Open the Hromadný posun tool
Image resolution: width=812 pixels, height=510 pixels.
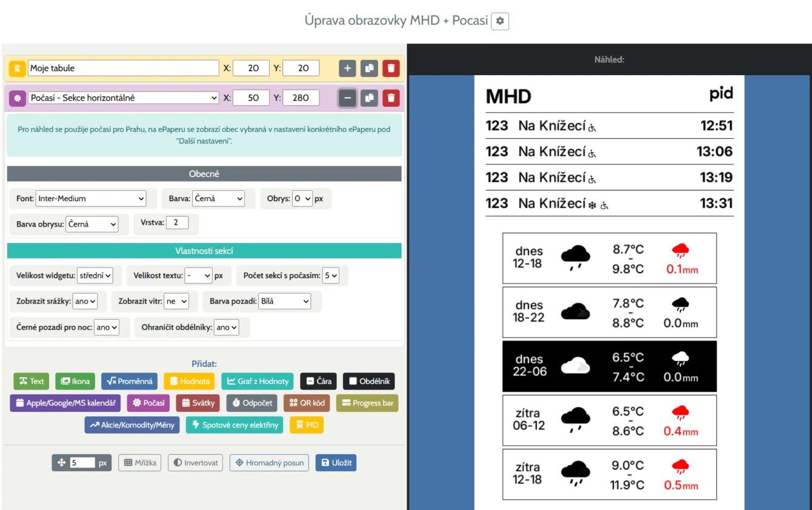point(269,462)
